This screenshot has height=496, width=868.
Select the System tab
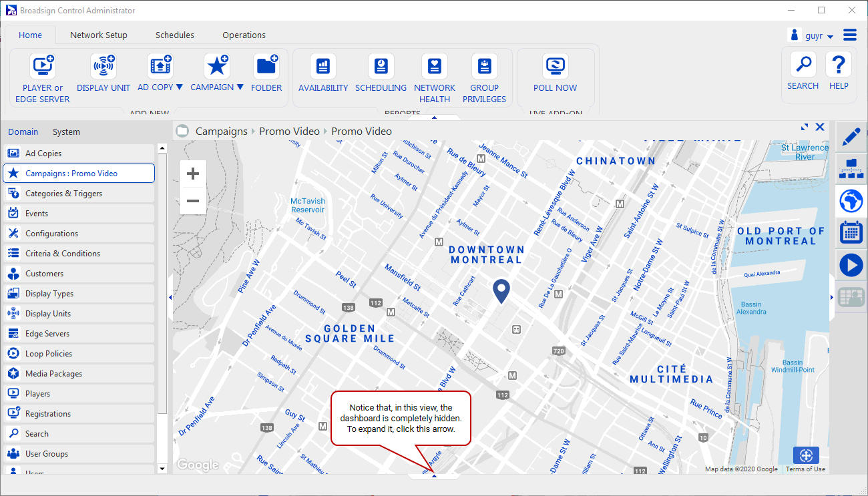pos(66,132)
